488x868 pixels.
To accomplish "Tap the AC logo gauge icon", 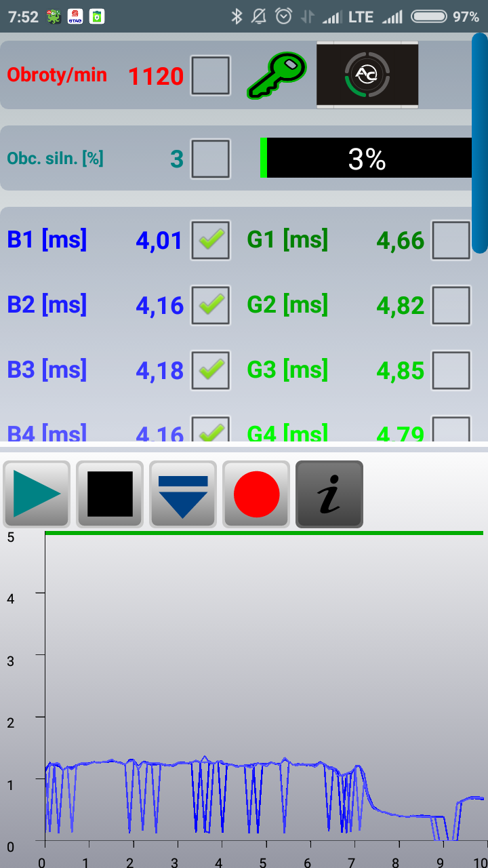I will coord(367,75).
